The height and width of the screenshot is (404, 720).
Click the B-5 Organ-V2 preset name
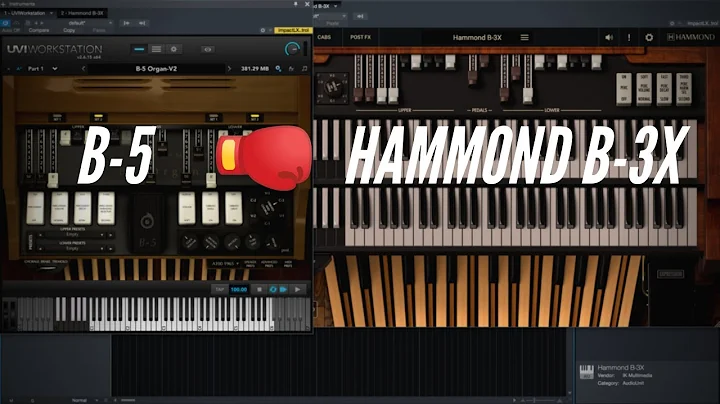(x=156, y=69)
